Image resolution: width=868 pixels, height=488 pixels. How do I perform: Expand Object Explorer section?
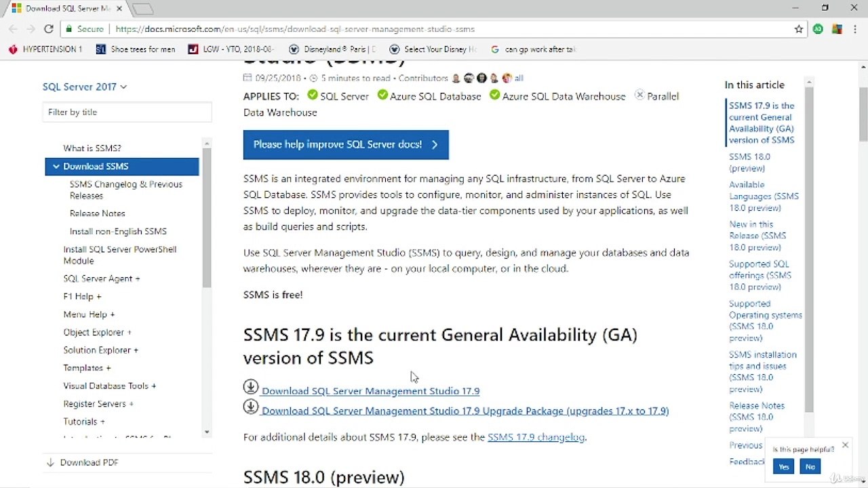click(x=98, y=332)
